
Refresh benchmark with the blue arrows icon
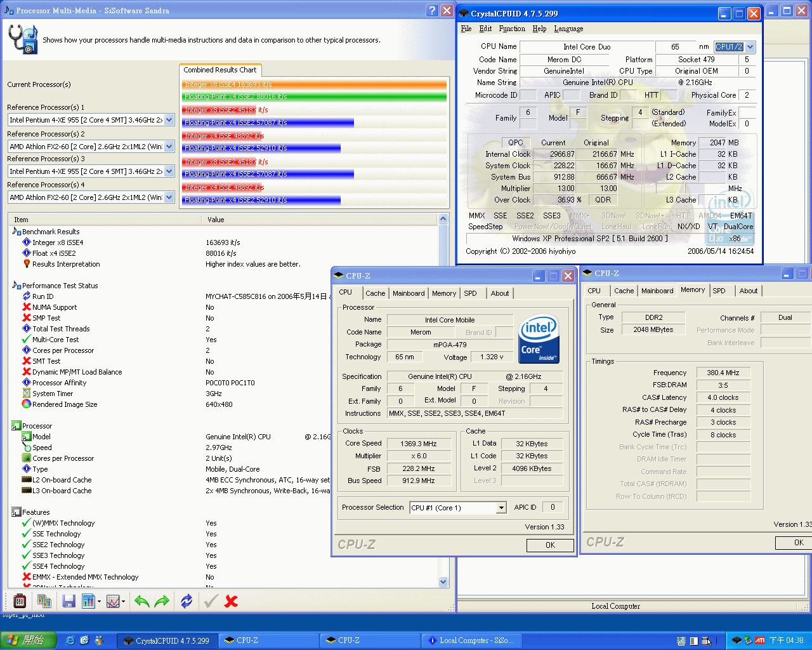[x=187, y=600]
